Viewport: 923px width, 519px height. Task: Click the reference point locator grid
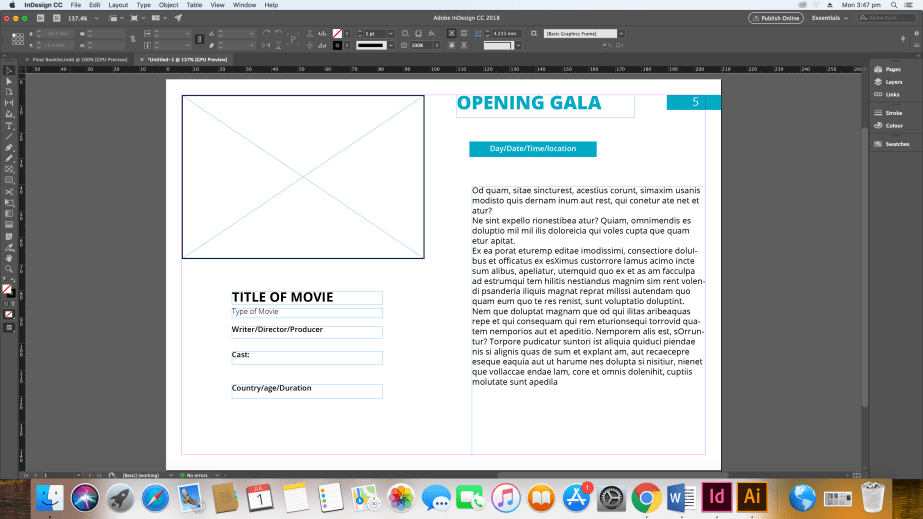(x=18, y=39)
